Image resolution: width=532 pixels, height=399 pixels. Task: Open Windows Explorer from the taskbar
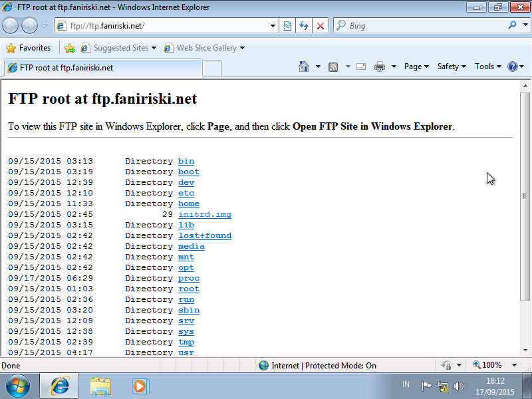(x=100, y=386)
